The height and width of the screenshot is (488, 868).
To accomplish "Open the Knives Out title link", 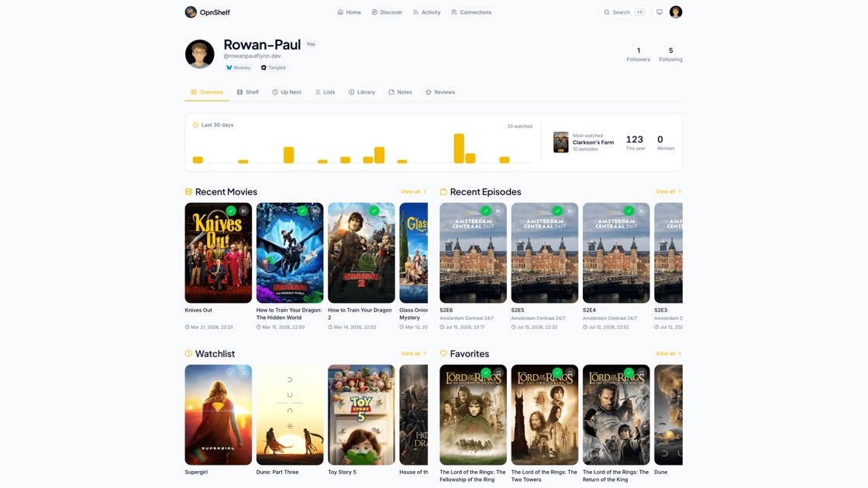I will (x=198, y=311).
